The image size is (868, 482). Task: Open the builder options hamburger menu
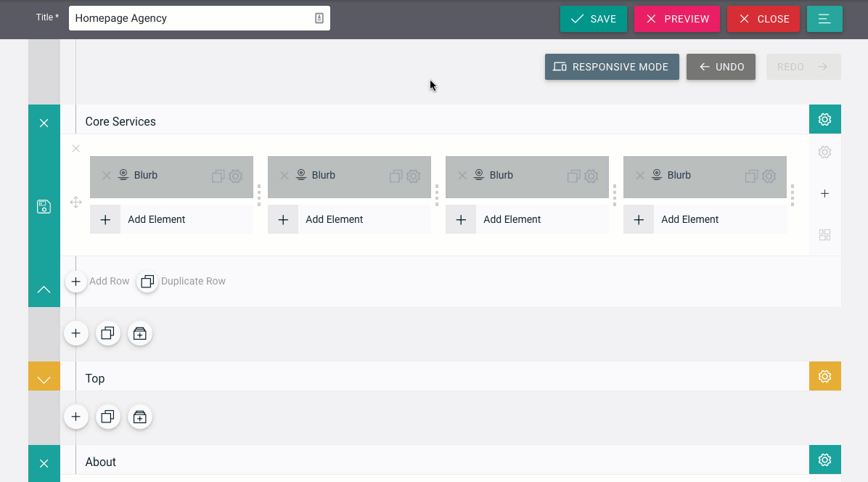pyautogui.click(x=824, y=18)
